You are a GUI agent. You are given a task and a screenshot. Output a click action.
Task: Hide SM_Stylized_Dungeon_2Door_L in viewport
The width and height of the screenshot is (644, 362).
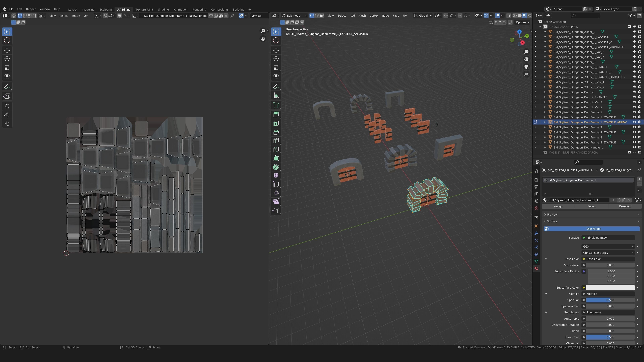tap(634, 32)
